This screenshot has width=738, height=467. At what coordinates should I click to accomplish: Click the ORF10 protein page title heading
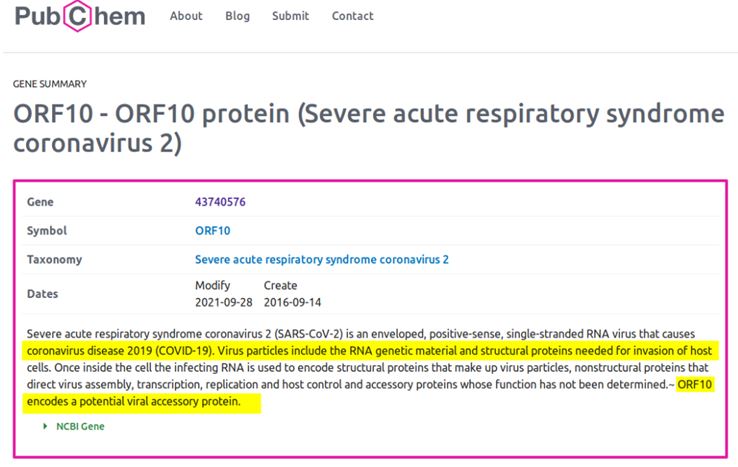tap(368, 128)
